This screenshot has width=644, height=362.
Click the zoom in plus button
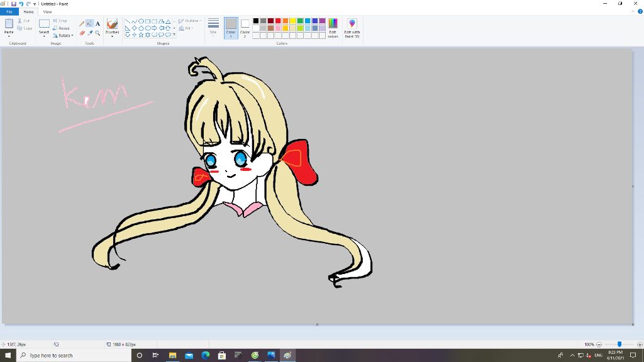pyautogui.click(x=640, y=344)
